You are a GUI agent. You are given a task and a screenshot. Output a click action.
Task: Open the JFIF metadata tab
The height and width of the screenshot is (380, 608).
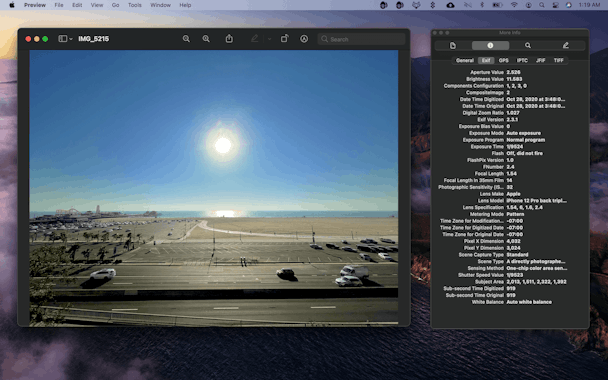point(540,60)
